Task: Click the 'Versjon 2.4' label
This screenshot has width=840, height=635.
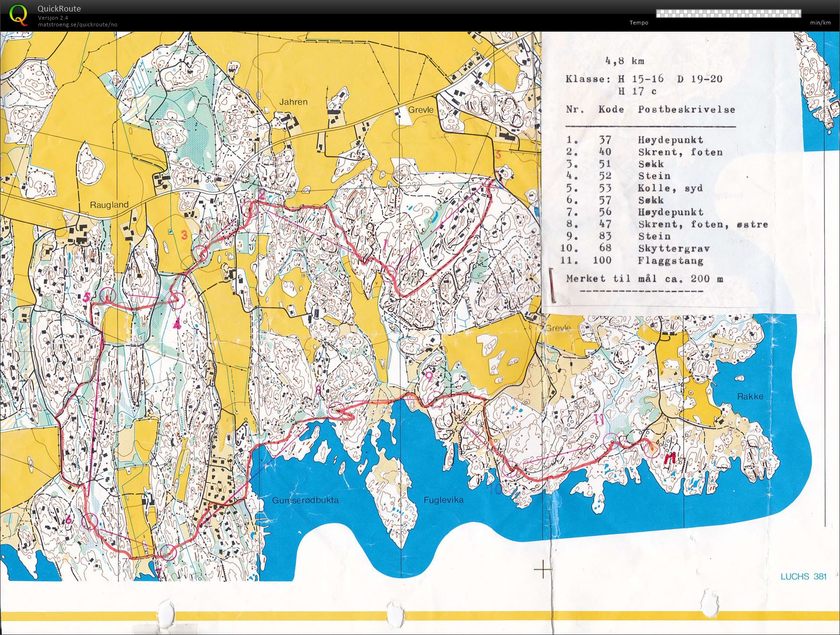Action: tap(53, 18)
